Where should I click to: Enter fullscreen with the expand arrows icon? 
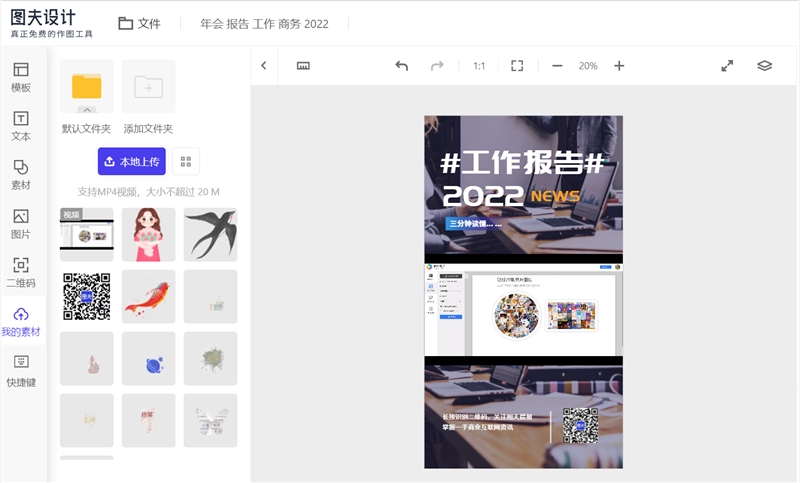[x=727, y=66]
